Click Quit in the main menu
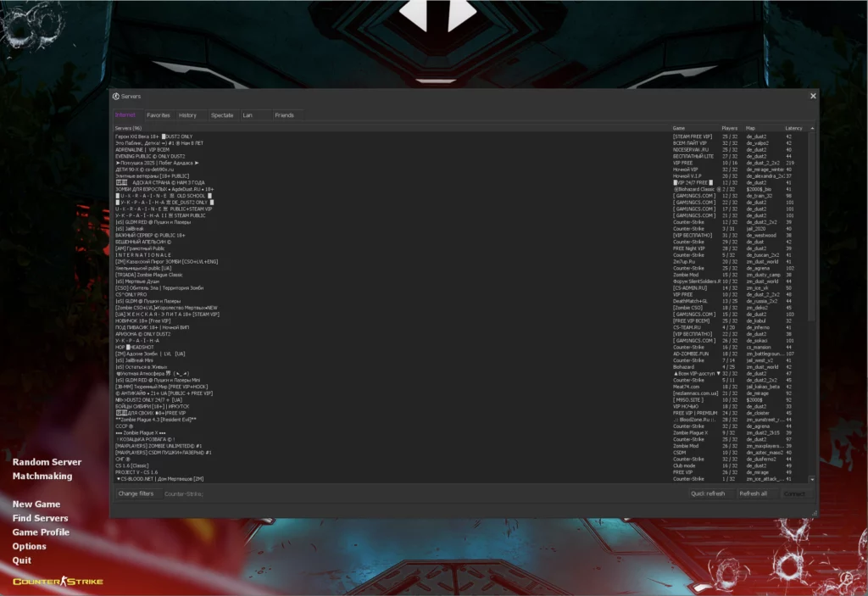This screenshot has width=868, height=596. (x=21, y=560)
